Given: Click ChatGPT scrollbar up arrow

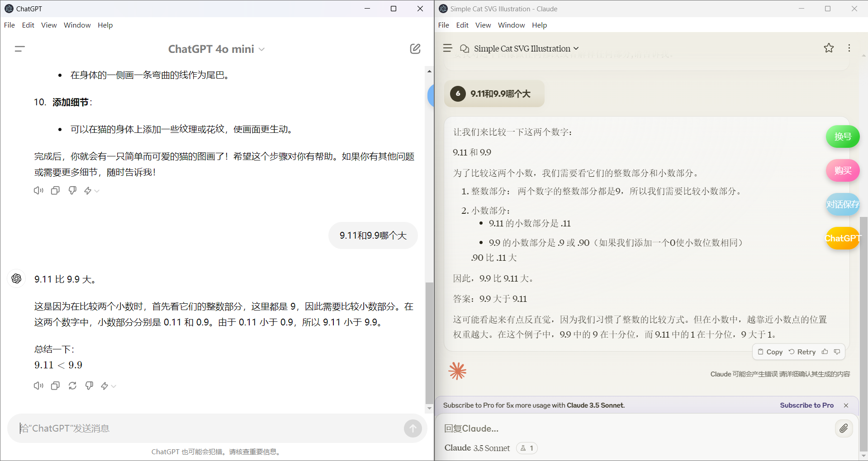Looking at the screenshot, I should (429, 71).
